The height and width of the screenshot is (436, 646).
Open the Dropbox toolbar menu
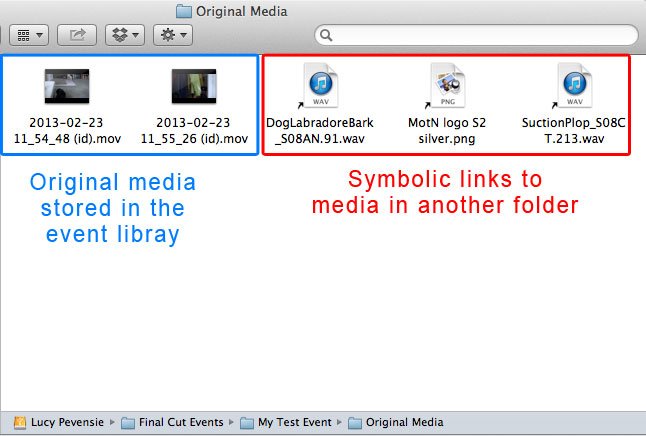pyautogui.click(x=125, y=35)
